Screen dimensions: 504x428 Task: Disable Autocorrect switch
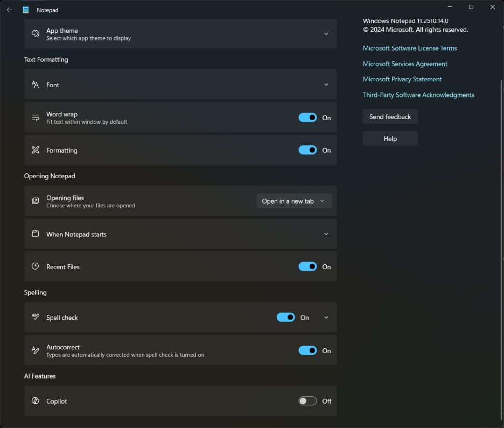pos(307,350)
